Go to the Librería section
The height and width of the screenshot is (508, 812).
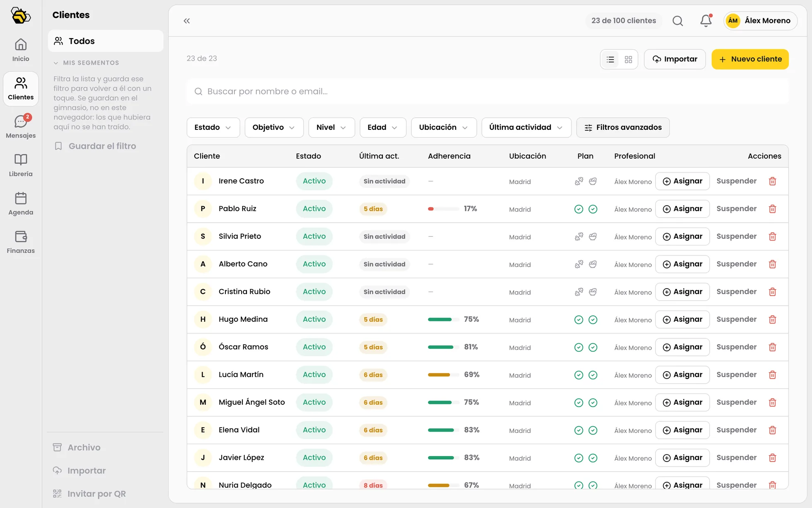[x=21, y=165]
